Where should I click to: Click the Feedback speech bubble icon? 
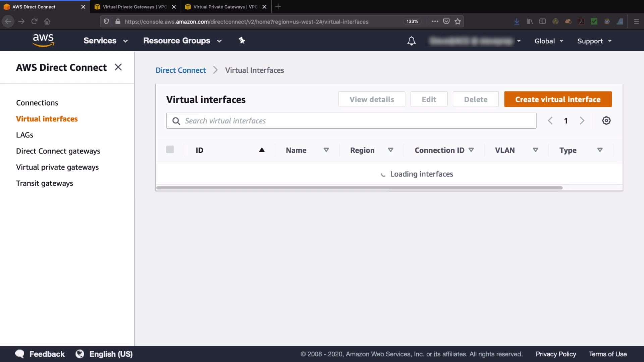[20, 354]
